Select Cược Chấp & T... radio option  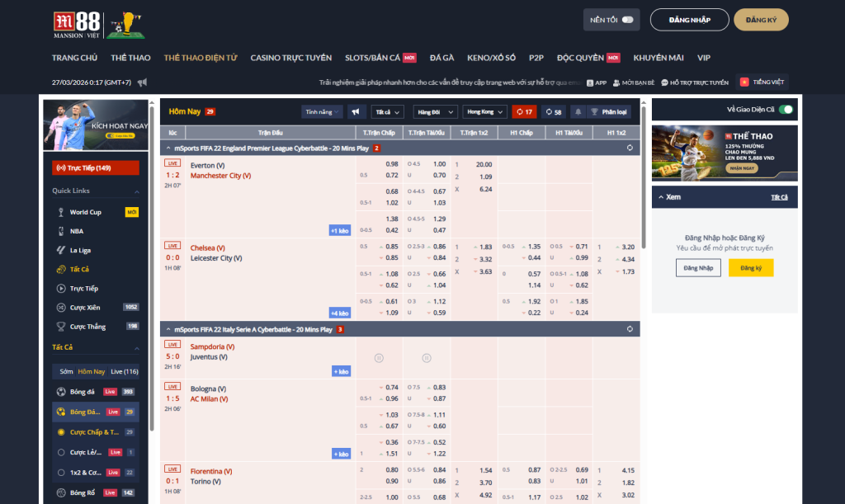pyautogui.click(x=61, y=432)
